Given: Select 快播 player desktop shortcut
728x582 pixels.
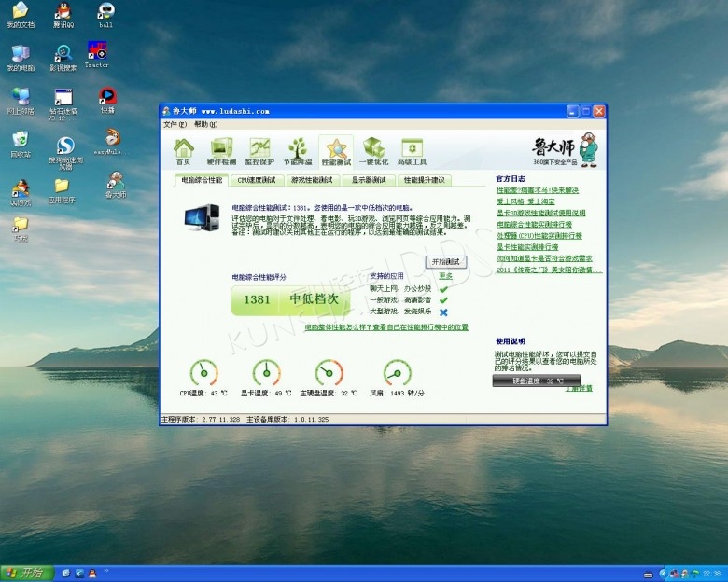Looking at the screenshot, I should click(107, 100).
